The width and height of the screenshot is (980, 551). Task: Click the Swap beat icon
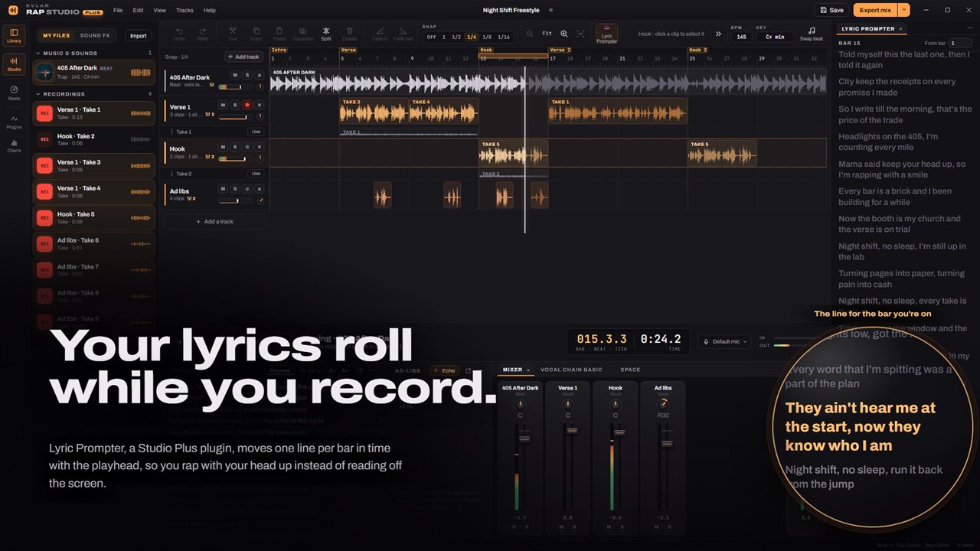click(x=812, y=34)
